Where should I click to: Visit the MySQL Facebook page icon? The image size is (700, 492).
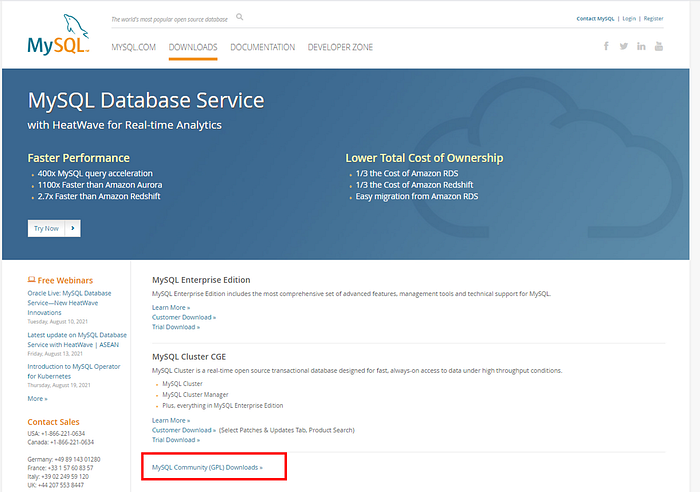(x=606, y=46)
